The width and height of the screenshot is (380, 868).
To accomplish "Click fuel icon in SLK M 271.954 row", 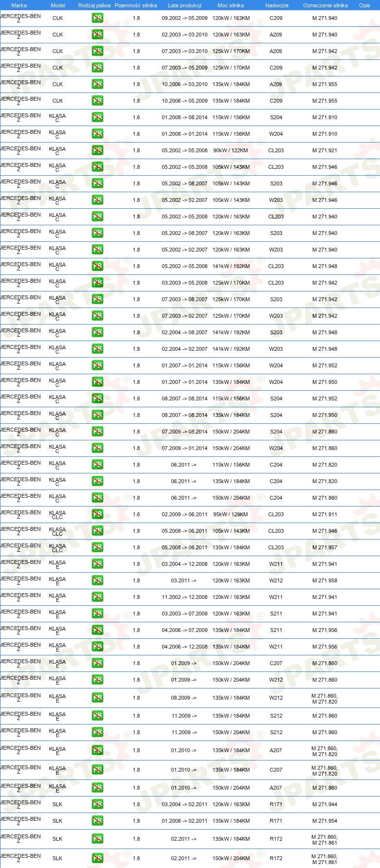I will pos(98,821).
